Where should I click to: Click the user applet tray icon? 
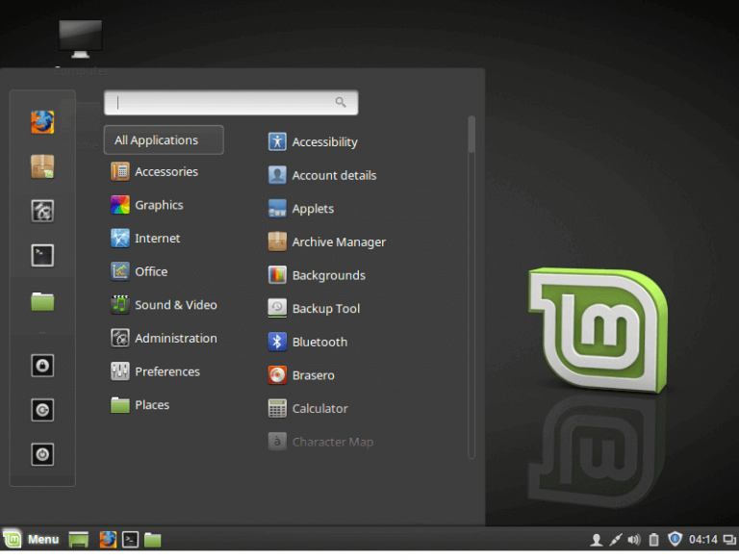click(x=597, y=540)
